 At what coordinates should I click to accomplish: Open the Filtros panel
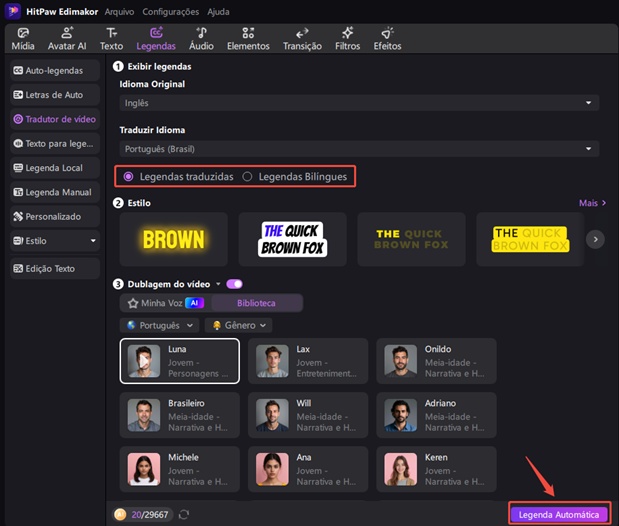tap(348, 39)
